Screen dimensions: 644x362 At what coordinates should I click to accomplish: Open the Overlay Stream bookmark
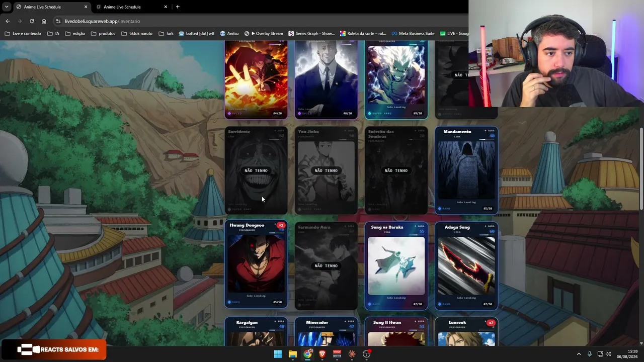point(264,34)
